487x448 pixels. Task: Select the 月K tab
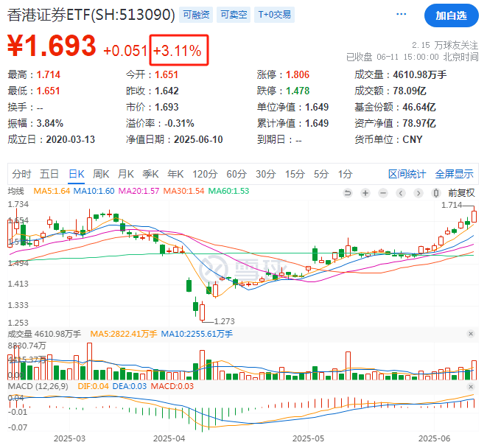point(126,174)
